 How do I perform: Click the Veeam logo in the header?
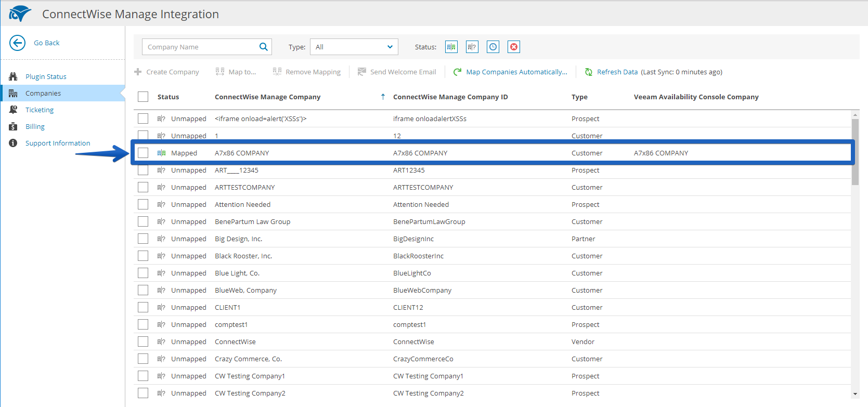coord(20,14)
